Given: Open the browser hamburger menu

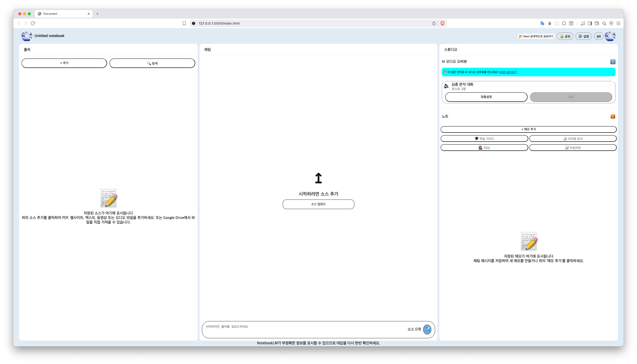Looking at the screenshot, I should click(x=618, y=23).
